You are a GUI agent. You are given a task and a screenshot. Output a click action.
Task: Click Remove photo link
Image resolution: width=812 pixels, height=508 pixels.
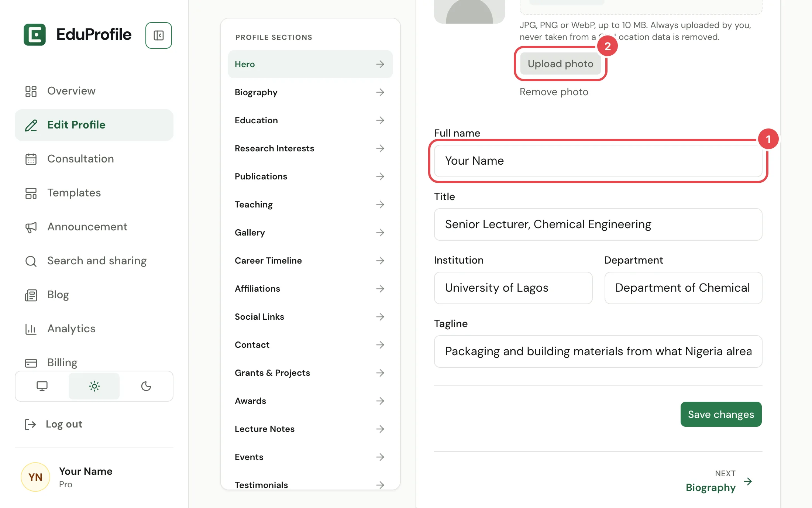(x=554, y=92)
